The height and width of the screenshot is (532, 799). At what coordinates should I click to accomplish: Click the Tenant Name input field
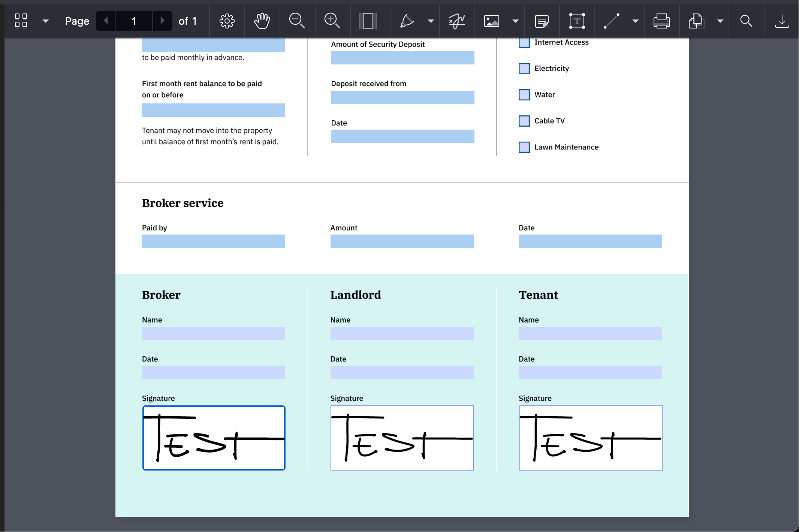pos(590,333)
